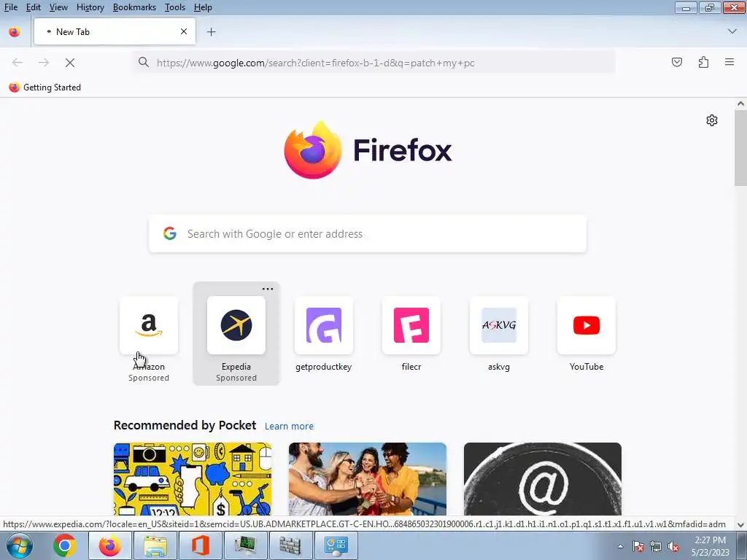The image size is (747, 560).
Task: Launch Microsoft Office from taskbar
Action: (x=201, y=545)
